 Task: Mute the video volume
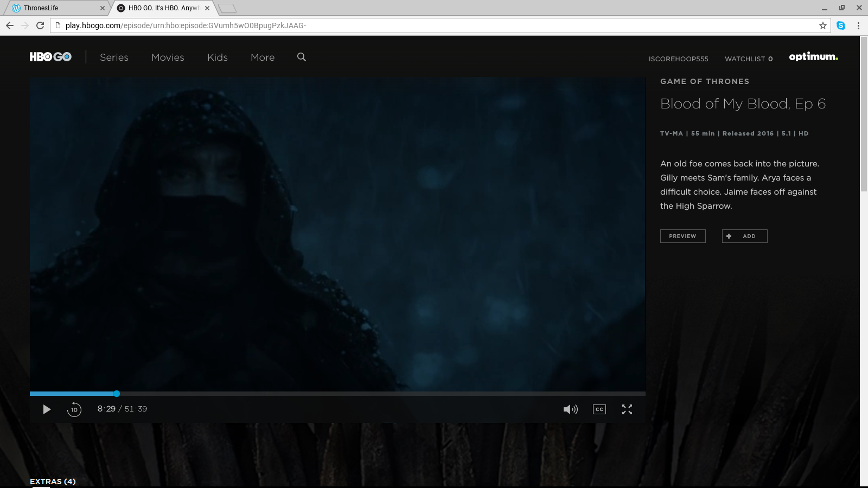(x=570, y=409)
